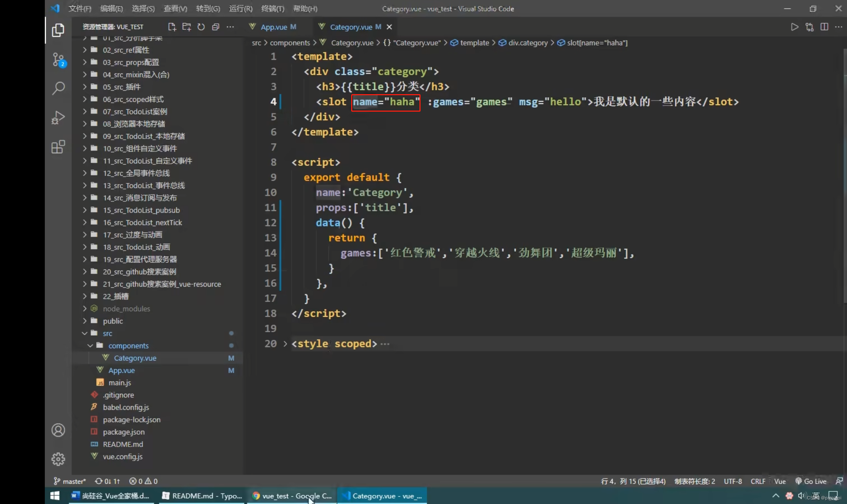Show hidden system tray icons
This screenshot has width=847, height=504.
776,496
